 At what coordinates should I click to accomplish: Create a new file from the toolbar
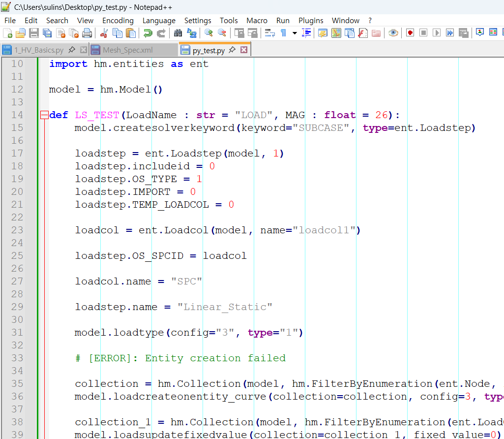(x=8, y=33)
